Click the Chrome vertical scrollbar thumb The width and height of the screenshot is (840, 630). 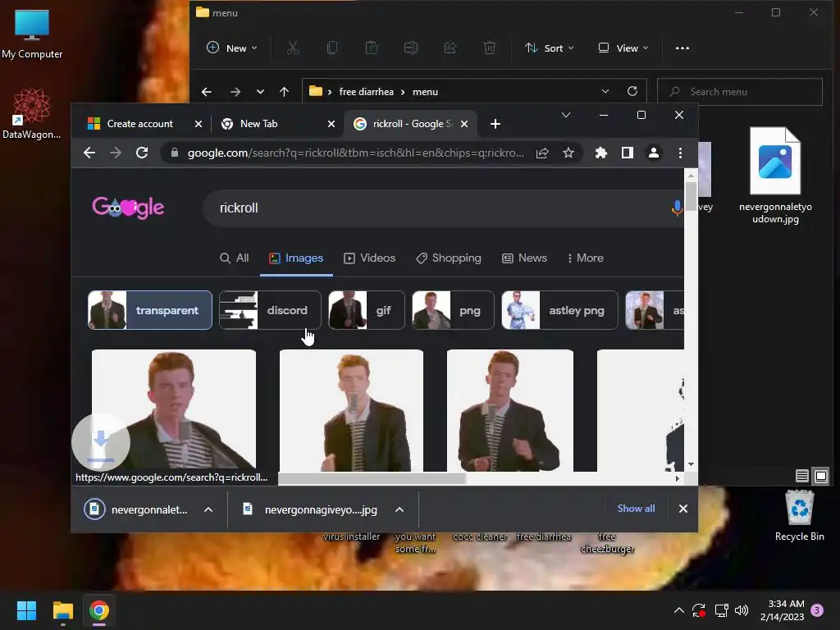pyautogui.click(x=691, y=197)
